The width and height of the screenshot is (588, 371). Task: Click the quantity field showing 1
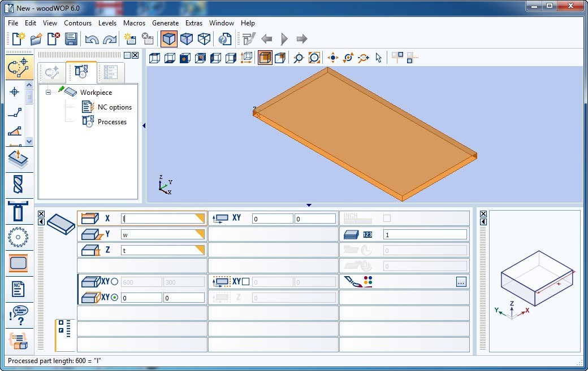(x=425, y=235)
